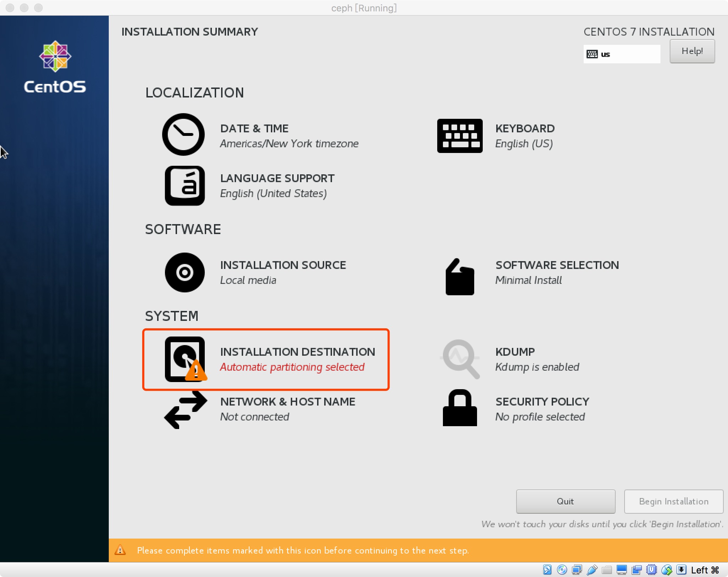
Task: Click VirtualBox network adapters status icon
Action: (x=577, y=570)
